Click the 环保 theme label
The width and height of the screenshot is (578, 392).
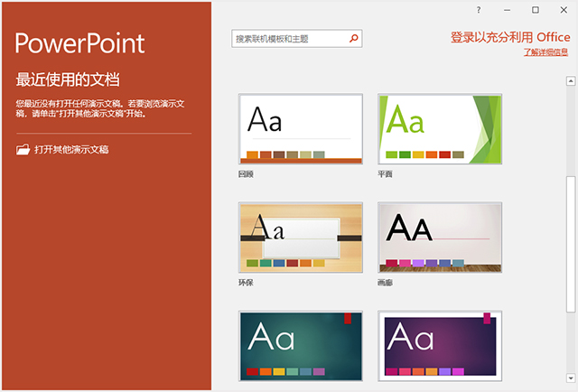tap(246, 283)
